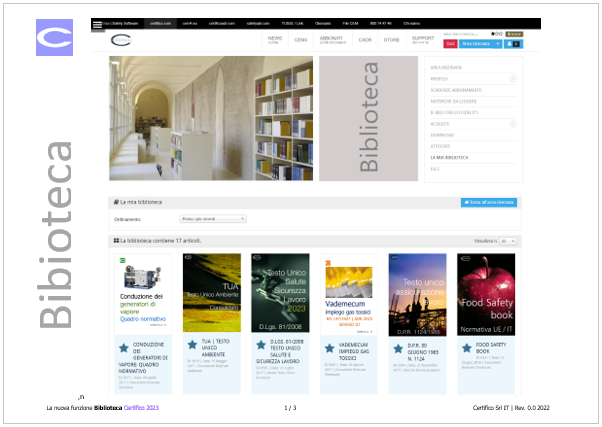Click 'VADEMECUM IMPIEGO GAS TOSSICI' card title
The width and height of the screenshot is (602, 427).
click(354, 351)
